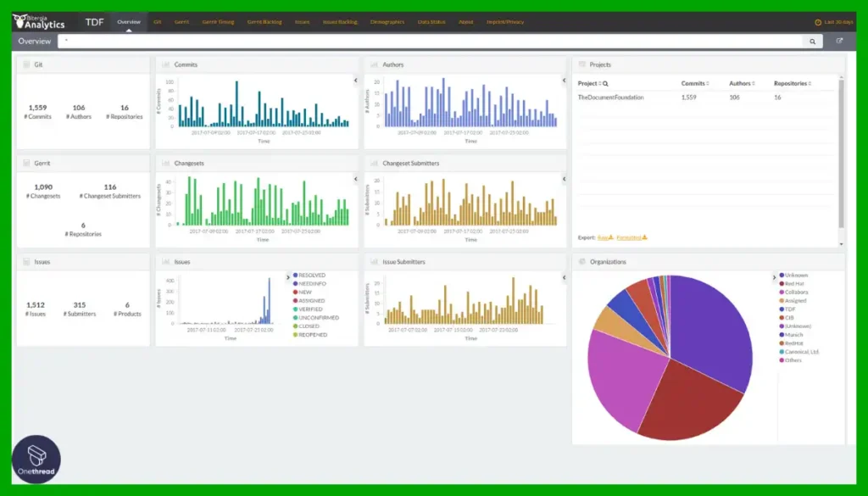Go to the Data Status tab
The image size is (868, 496).
[x=431, y=22]
